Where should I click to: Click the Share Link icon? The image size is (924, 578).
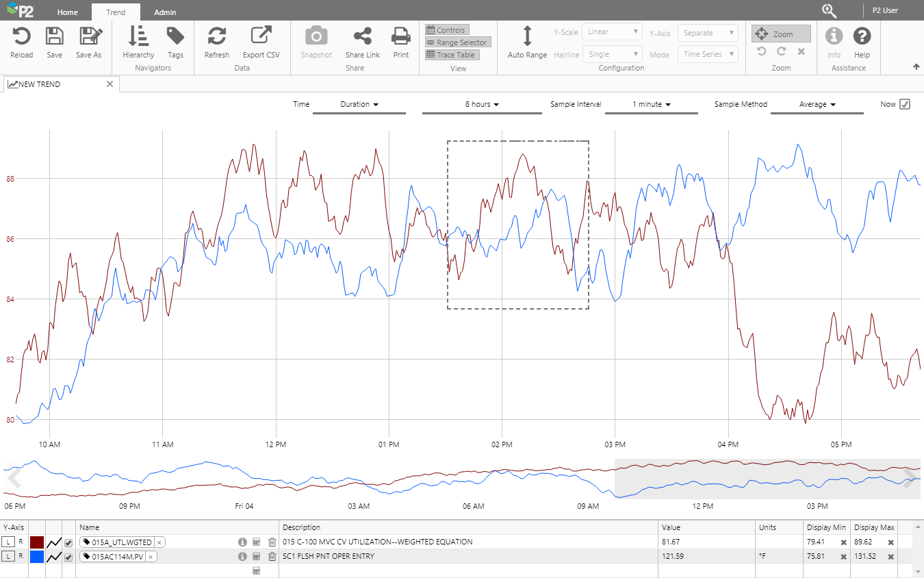tap(362, 36)
